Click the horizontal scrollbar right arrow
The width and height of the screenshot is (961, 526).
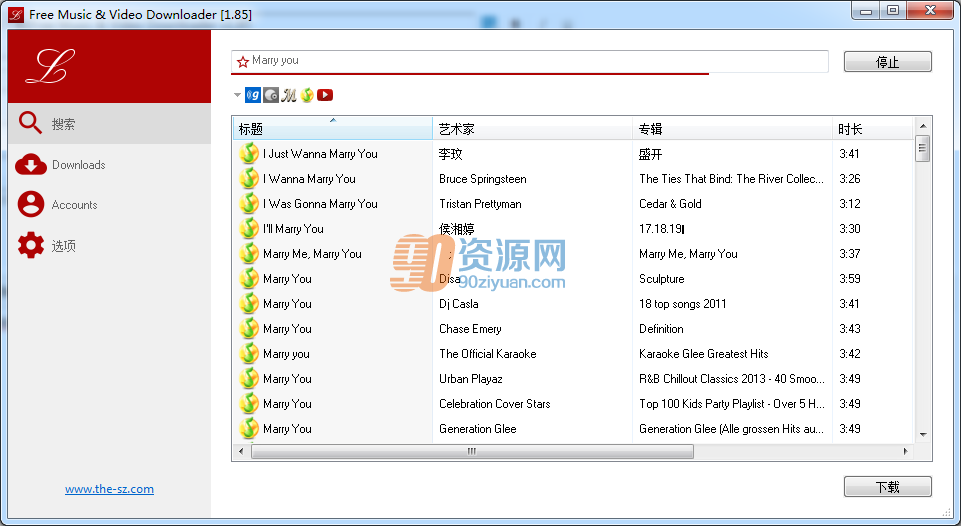(x=905, y=452)
